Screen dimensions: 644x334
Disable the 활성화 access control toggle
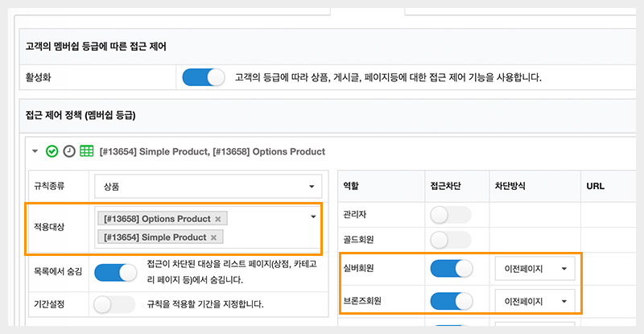pos(204,78)
